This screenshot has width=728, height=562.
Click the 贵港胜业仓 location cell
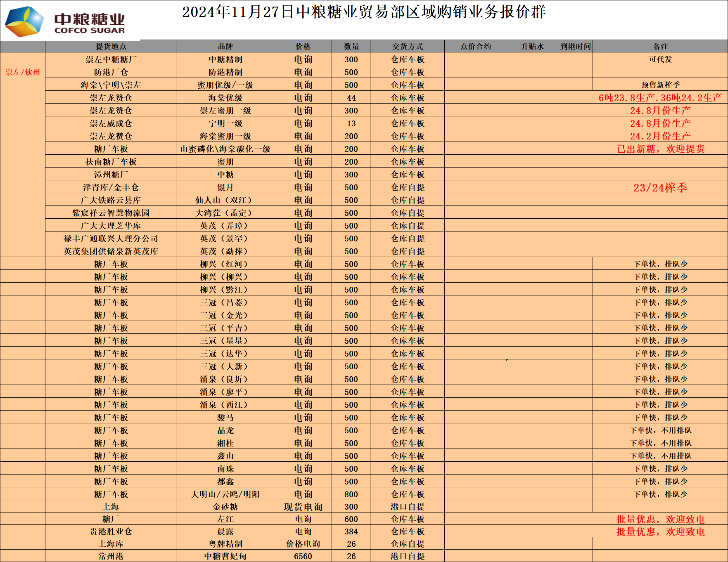[x=111, y=531]
